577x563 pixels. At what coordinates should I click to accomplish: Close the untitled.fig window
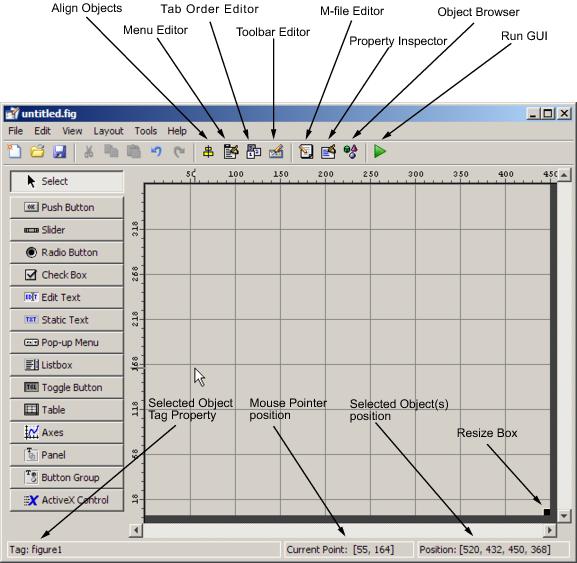(x=564, y=114)
